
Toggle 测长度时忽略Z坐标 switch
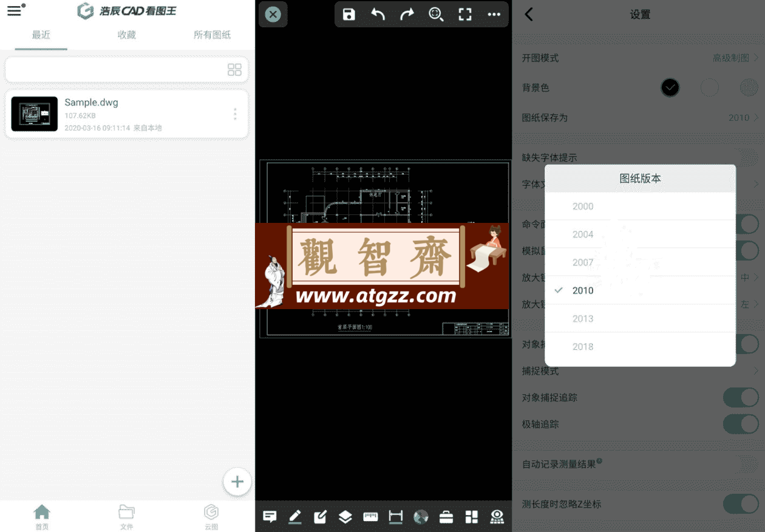point(741,504)
